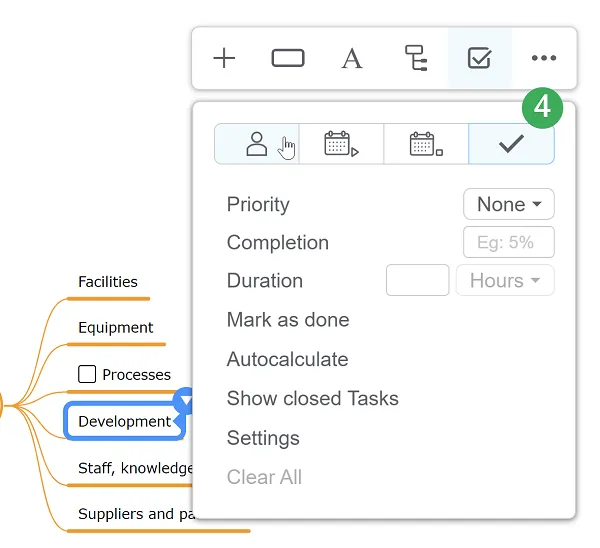Open the Hours duration unit dropdown

(505, 280)
